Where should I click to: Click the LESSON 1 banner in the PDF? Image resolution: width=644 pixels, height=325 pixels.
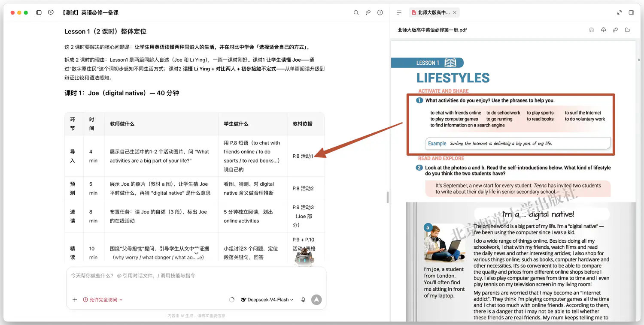click(427, 63)
